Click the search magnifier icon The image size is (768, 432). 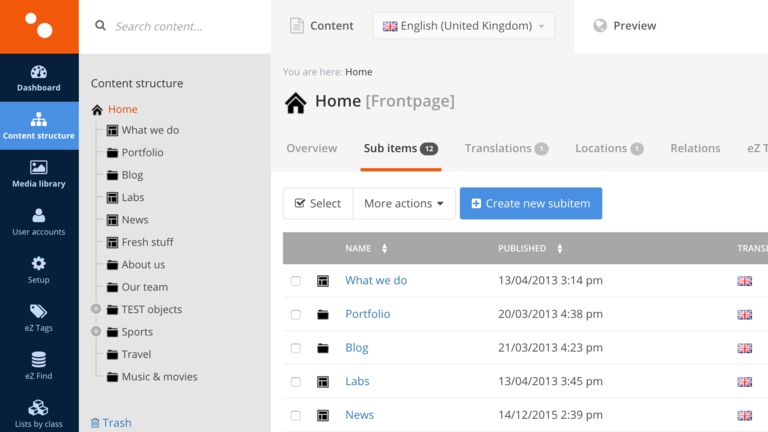100,25
